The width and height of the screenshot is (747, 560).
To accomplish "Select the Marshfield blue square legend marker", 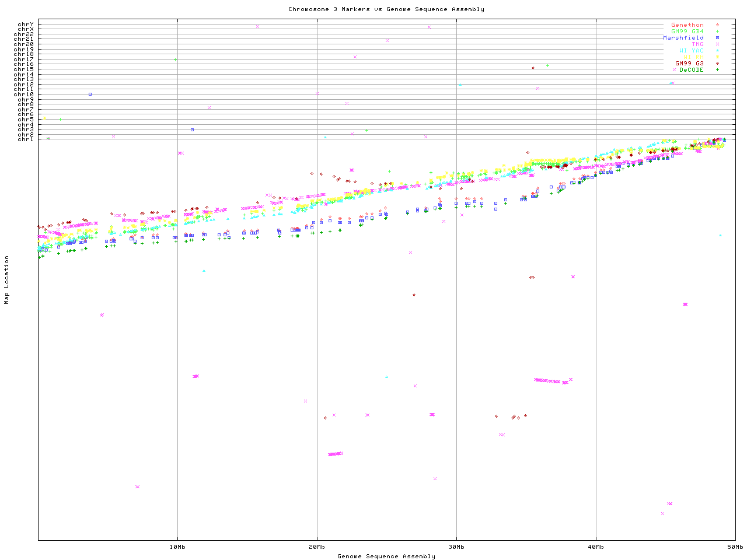I will [717, 38].
